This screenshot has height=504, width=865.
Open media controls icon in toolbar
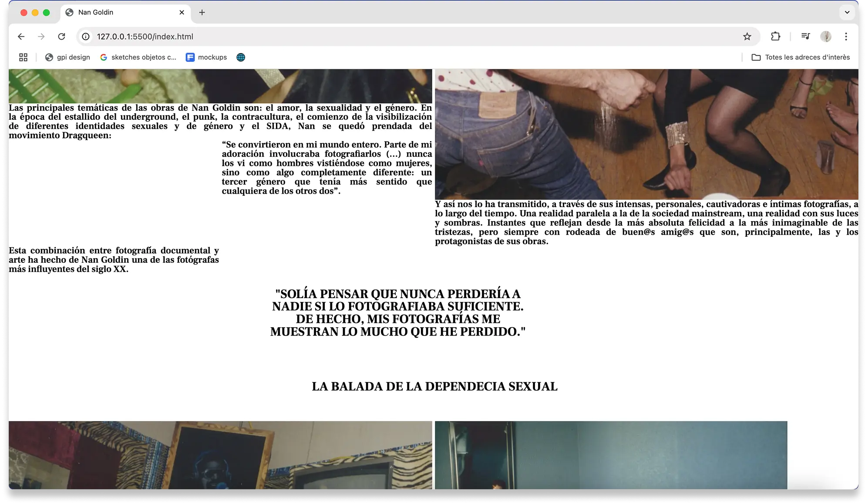coord(805,37)
